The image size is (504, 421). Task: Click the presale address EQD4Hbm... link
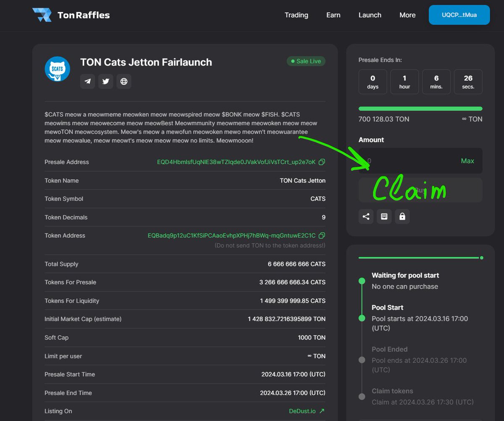[x=236, y=162]
